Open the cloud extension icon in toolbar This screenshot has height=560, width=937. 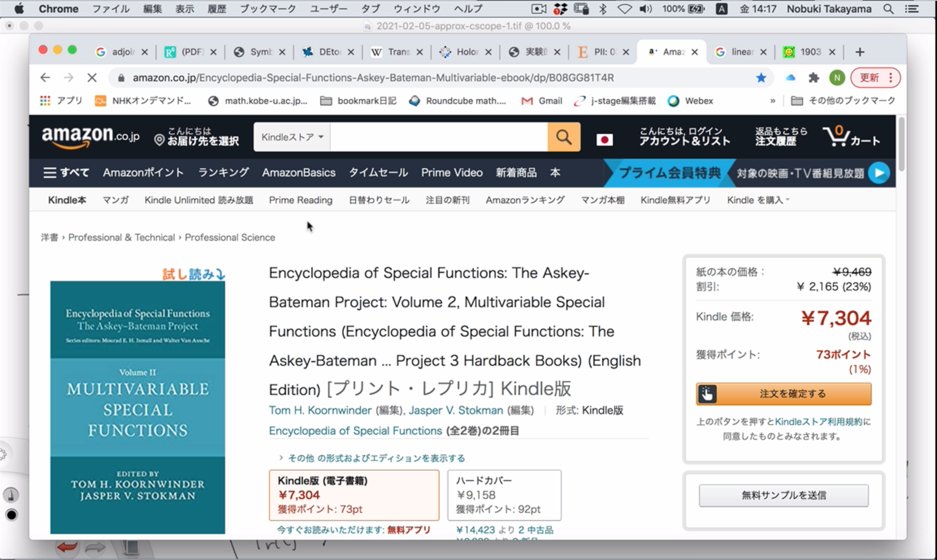coord(790,78)
